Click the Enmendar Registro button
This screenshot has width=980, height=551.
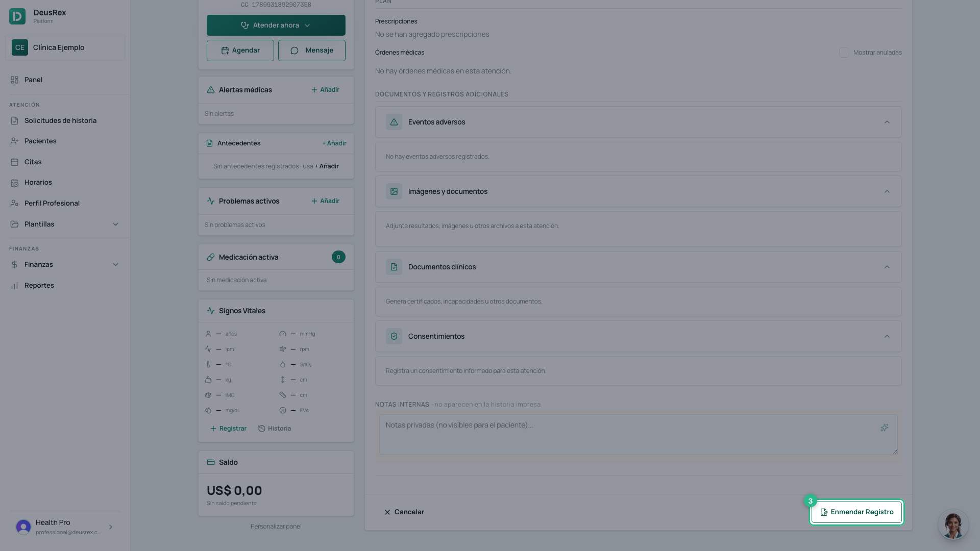[856, 512]
